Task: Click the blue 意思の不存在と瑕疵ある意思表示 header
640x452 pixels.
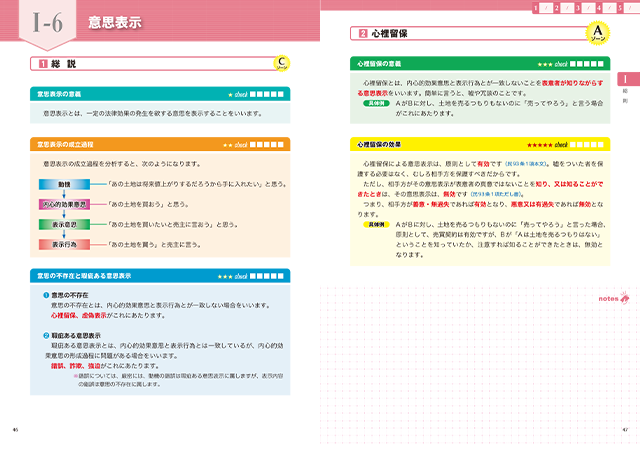Action: pos(160,276)
